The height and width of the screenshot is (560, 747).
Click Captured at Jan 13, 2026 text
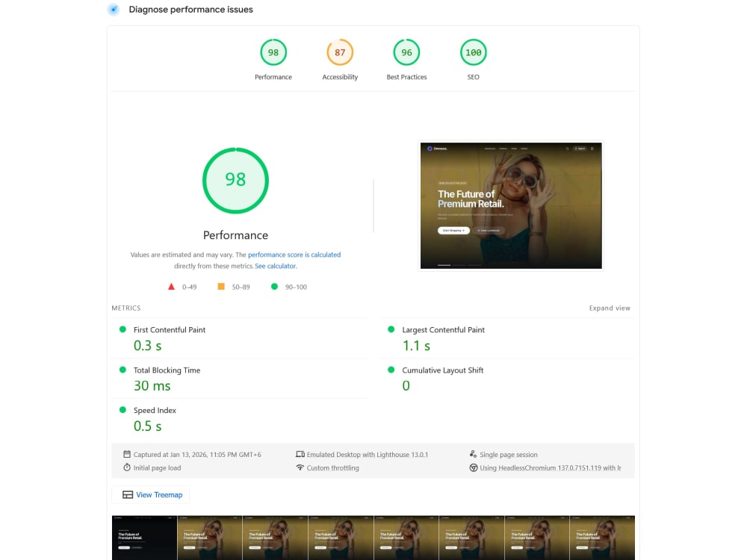(x=197, y=455)
